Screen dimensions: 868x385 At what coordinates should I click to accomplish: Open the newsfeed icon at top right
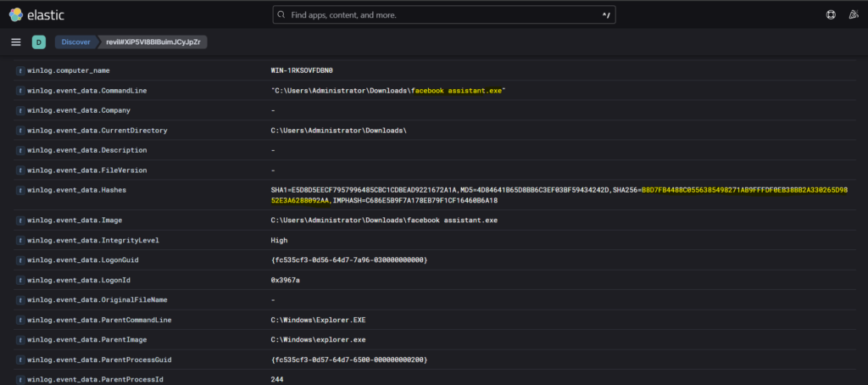[x=853, y=15]
